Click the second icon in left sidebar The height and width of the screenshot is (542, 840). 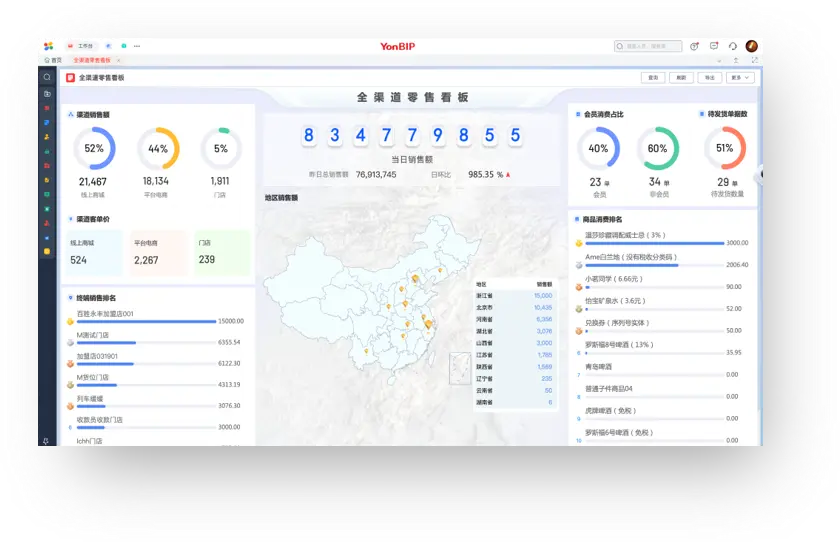click(x=47, y=94)
